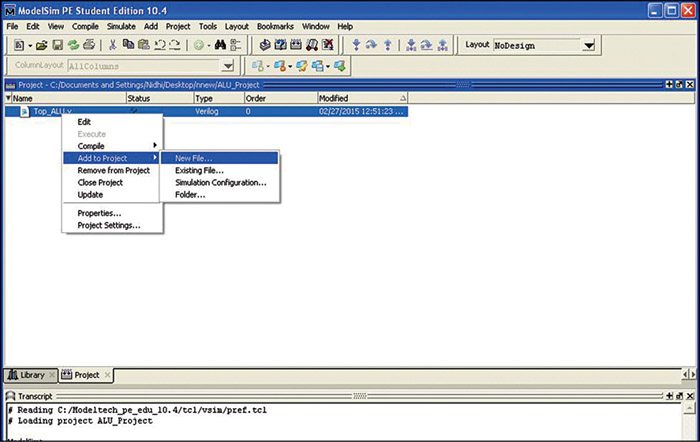Select the Top_ALU.v file row
This screenshot has width=700, height=442.
[52, 112]
